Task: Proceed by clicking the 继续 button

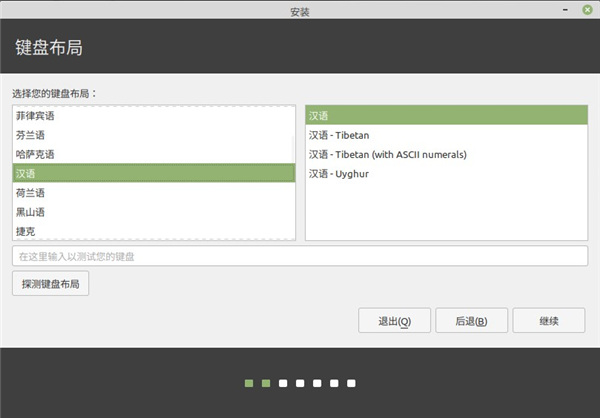Action: [x=548, y=321]
